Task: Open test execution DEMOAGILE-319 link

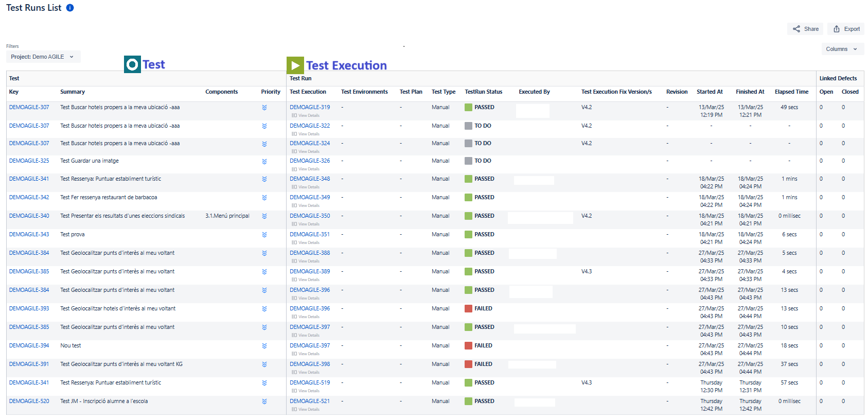Action: (x=310, y=107)
